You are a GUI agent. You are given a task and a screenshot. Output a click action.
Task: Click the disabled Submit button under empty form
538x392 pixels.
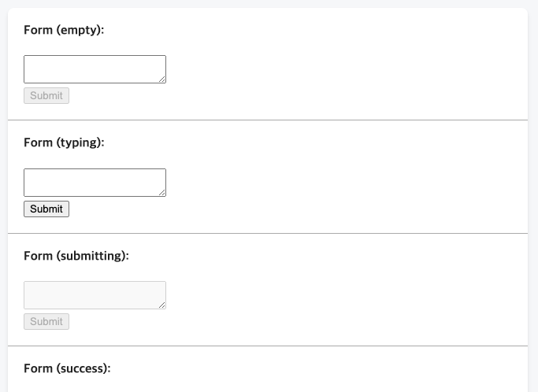point(46,96)
